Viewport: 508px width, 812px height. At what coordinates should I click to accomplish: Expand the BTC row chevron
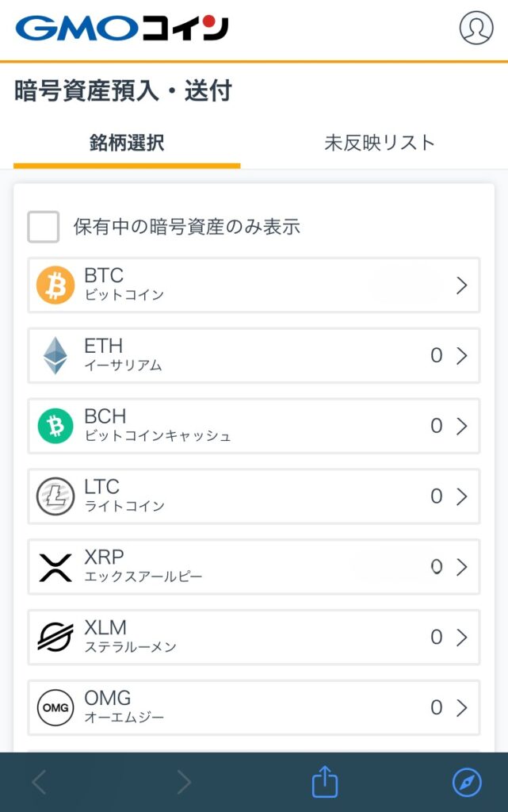pyautogui.click(x=462, y=285)
